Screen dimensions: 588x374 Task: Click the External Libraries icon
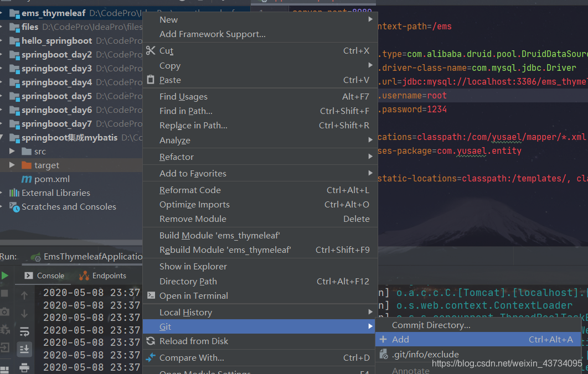tap(14, 193)
